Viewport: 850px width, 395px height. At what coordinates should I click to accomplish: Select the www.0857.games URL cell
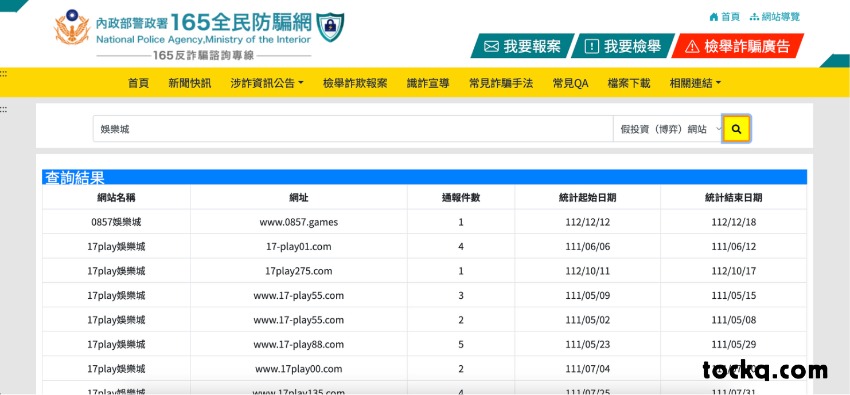(299, 222)
